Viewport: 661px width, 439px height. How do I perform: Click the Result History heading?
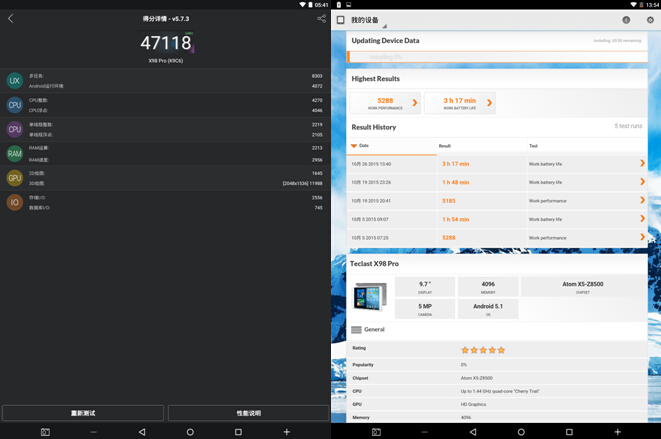click(x=373, y=127)
